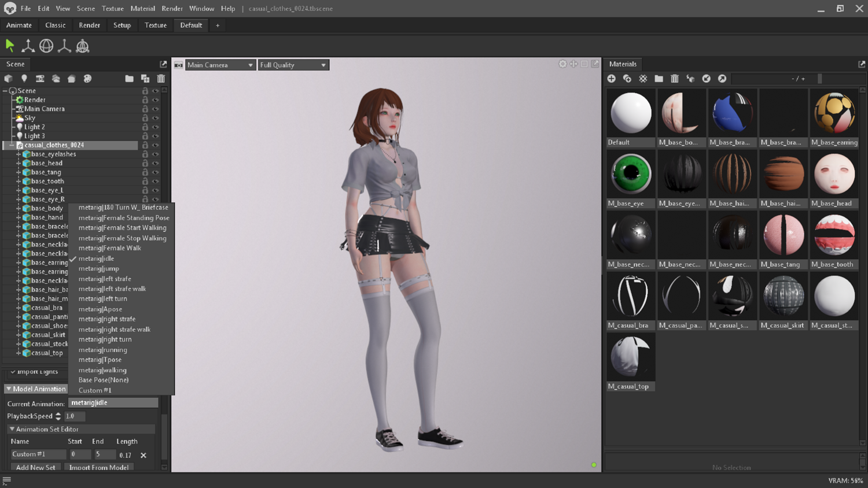868x488 pixels.
Task: Activate the scale gizmo tool
Action: pyautogui.click(x=64, y=46)
